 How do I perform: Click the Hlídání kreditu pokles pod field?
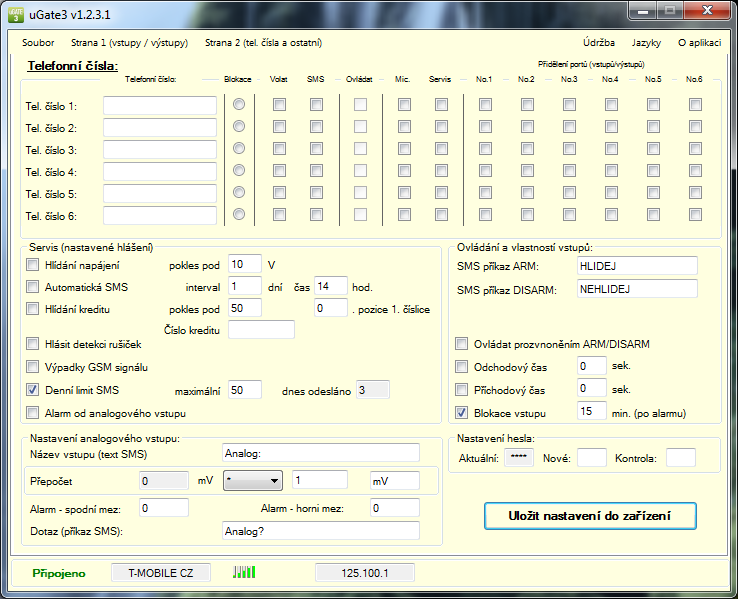[x=245, y=308]
